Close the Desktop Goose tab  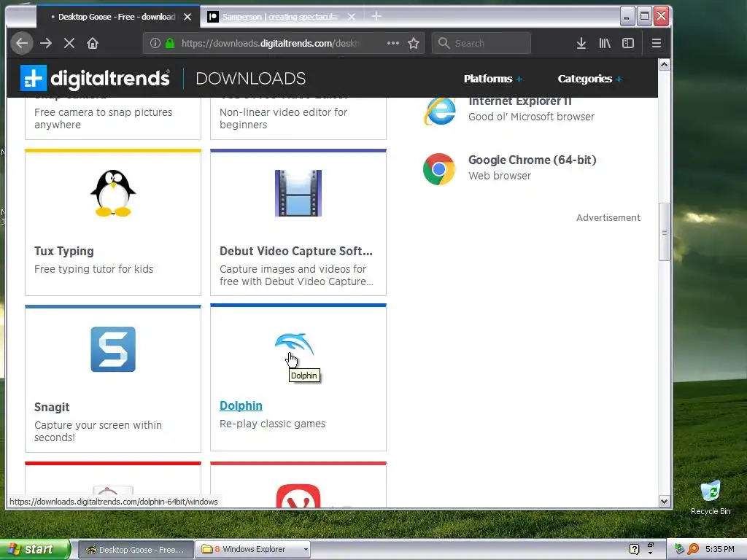pos(187,17)
